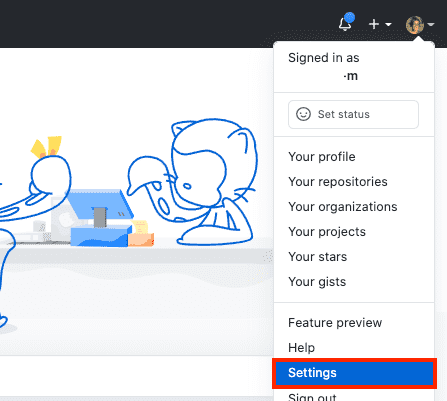Screen dimensions: 447x401
Task: Choose the highlighted Settings item
Action: click(354, 373)
